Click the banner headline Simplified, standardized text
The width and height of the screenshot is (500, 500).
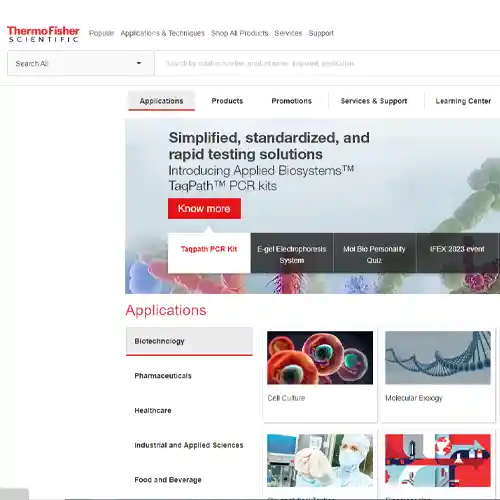[269, 146]
